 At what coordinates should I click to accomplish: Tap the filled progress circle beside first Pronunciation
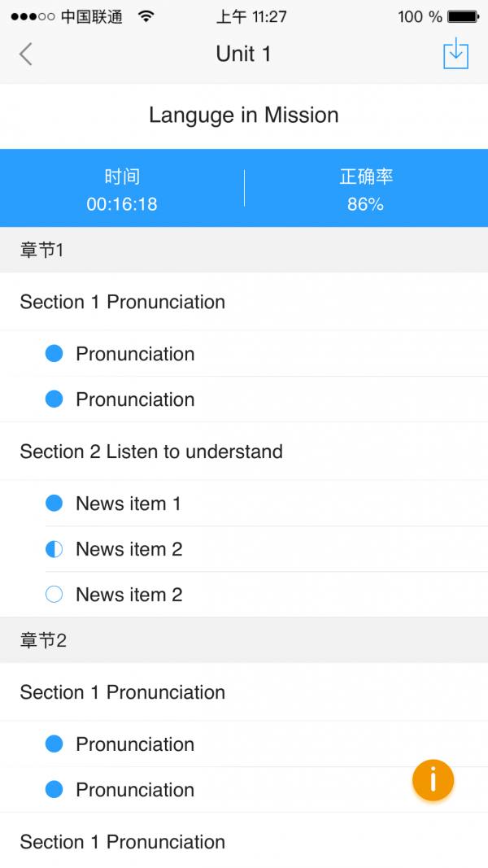point(54,353)
